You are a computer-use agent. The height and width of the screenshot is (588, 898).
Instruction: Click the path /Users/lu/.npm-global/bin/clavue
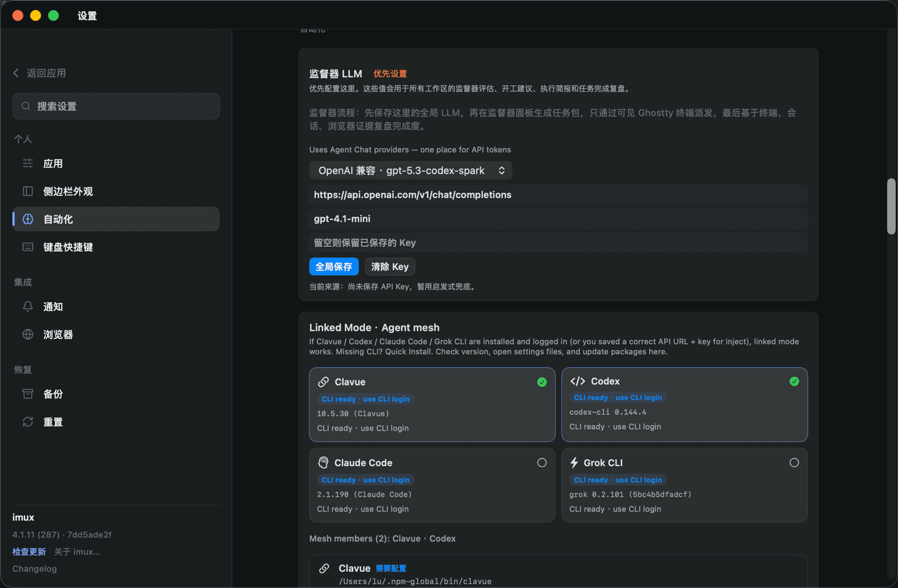tap(415, 581)
